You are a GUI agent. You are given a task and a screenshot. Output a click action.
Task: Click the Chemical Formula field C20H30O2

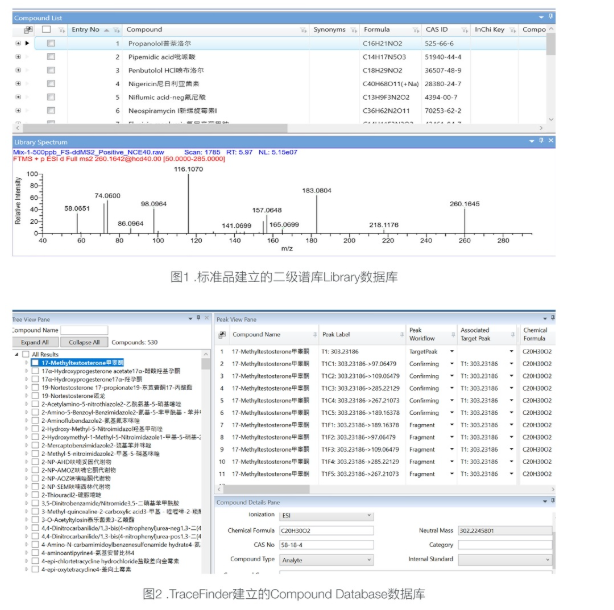coord(326,531)
